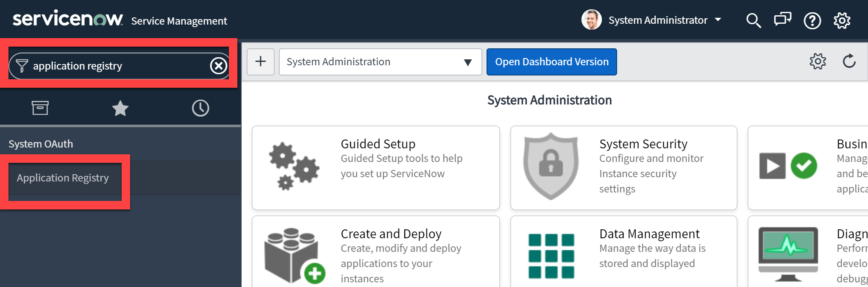Open System Security link
The height and width of the screenshot is (287, 868).
click(643, 144)
